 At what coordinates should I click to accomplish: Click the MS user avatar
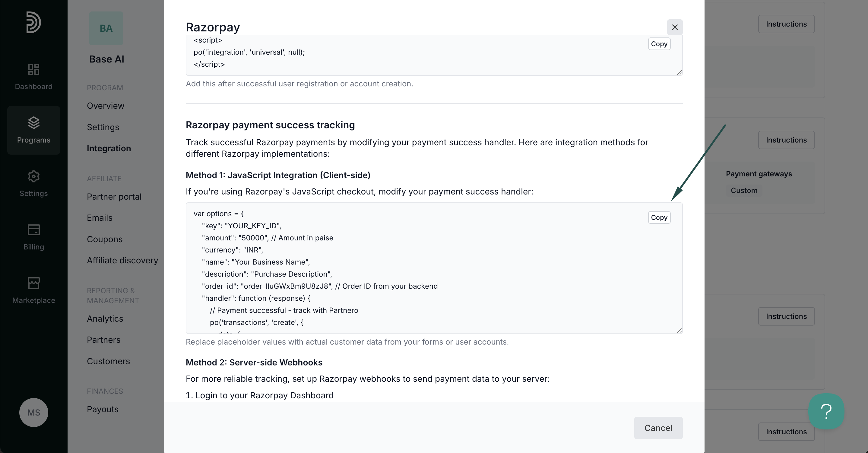(x=34, y=412)
